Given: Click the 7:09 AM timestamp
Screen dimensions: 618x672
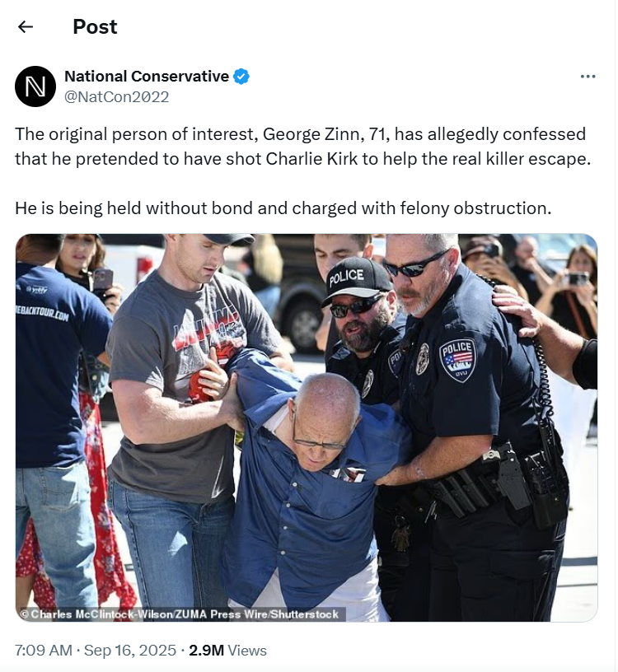Looking at the screenshot, I should pos(44,650).
